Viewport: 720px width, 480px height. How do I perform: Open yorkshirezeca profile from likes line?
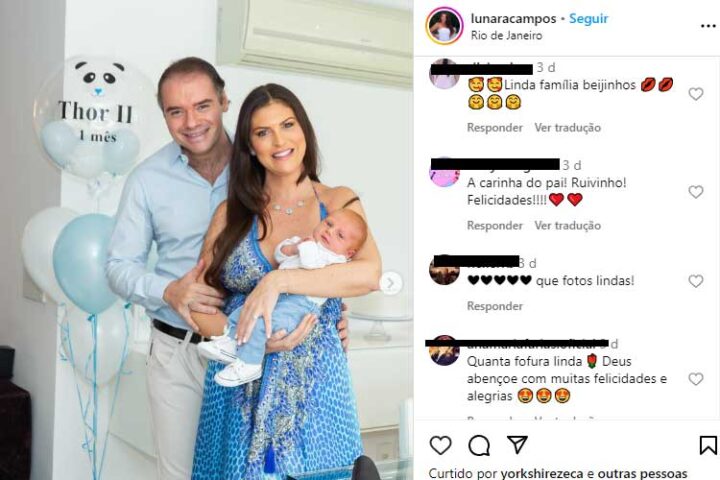click(542, 473)
